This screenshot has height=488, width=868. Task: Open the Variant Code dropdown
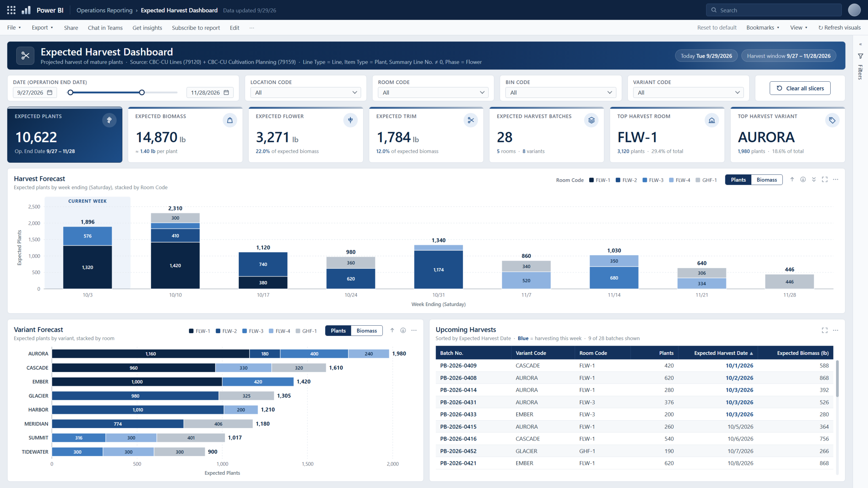click(x=688, y=93)
